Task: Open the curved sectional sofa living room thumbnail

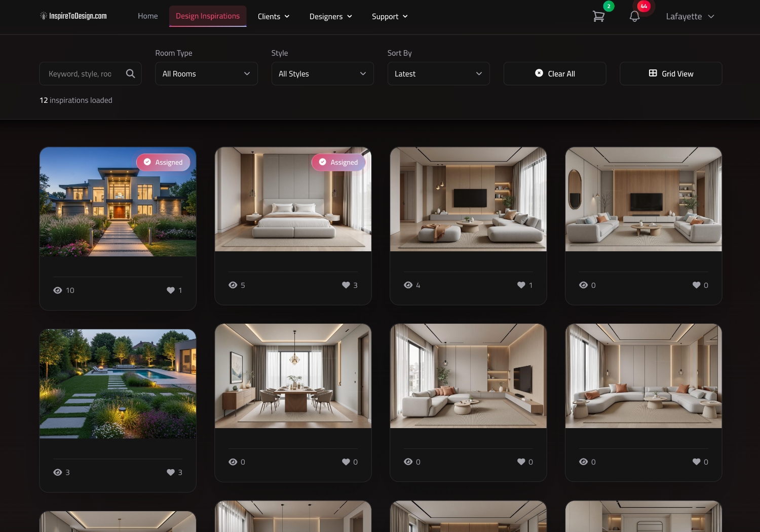Action: tap(644, 376)
